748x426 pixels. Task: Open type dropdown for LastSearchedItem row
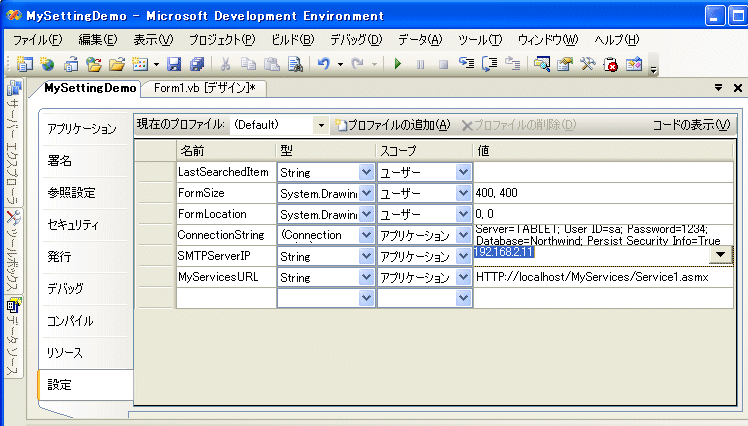[x=366, y=172]
